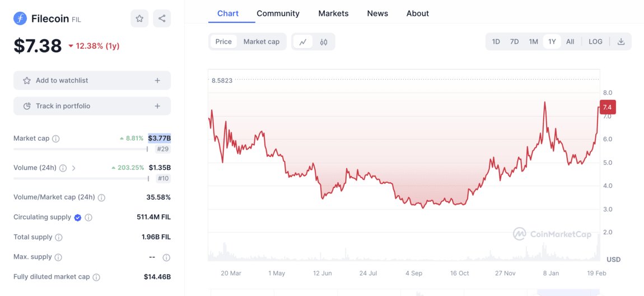Switch to line chart view icon
The image size is (644, 296).
point(303,41)
